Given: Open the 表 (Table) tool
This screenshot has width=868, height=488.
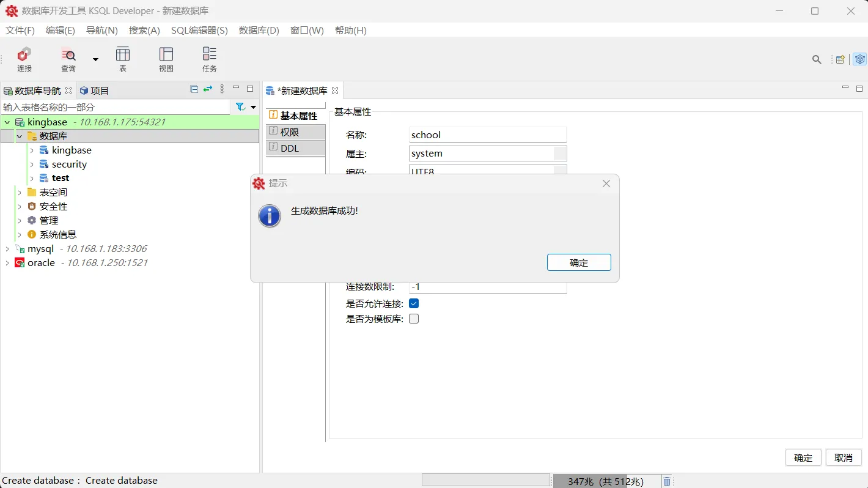Looking at the screenshot, I should [123, 59].
